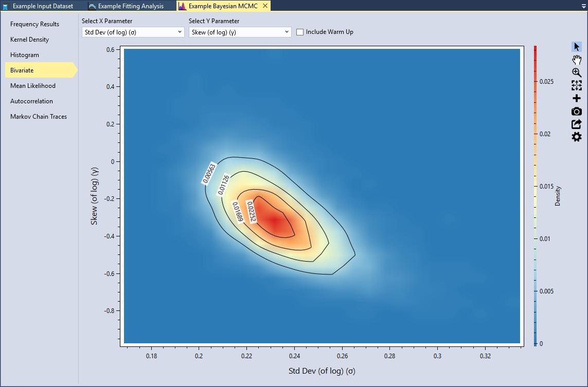Click the plus crosshair tool icon
Image resolution: width=588 pixels, height=387 pixels.
577,98
